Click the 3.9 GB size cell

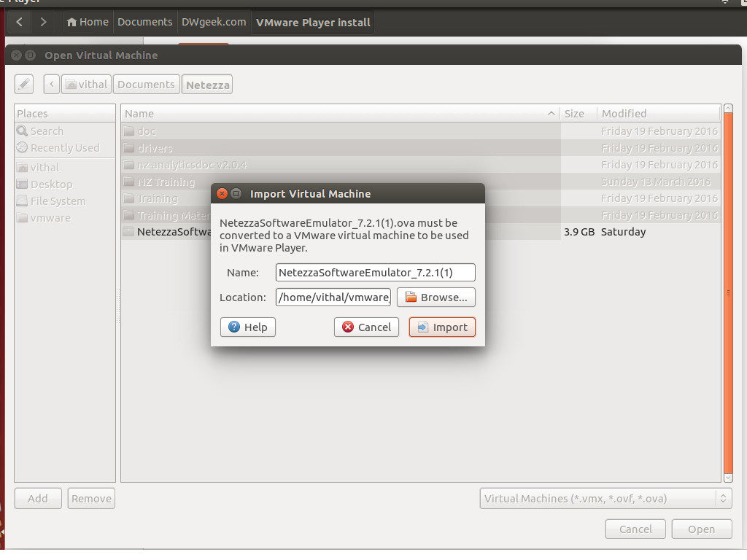click(578, 232)
